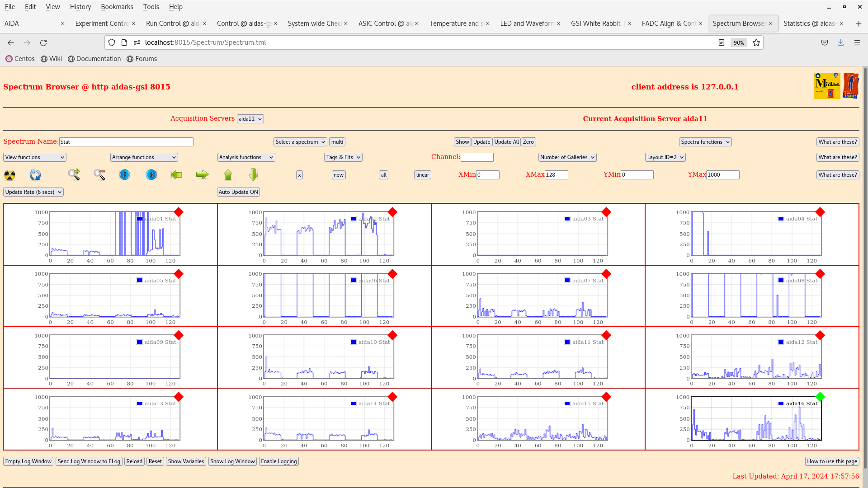Toggle the Auto Update ON button

click(x=238, y=192)
